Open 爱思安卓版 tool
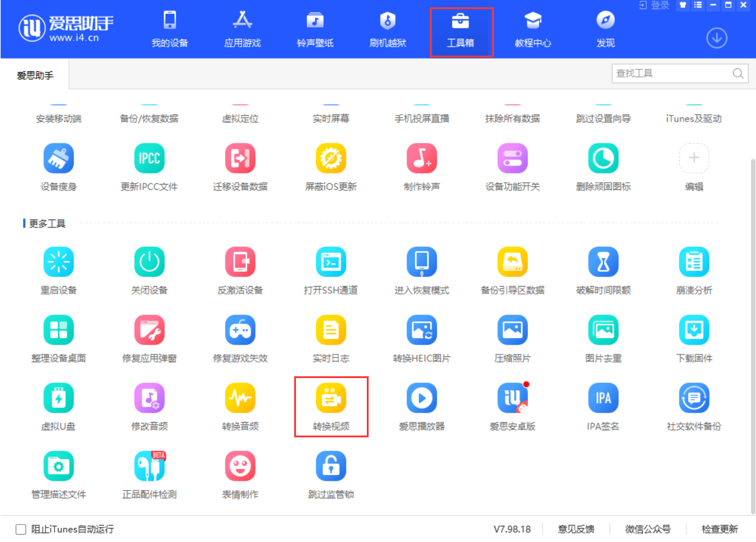Screen dimensions: 756x542 [x=513, y=398]
